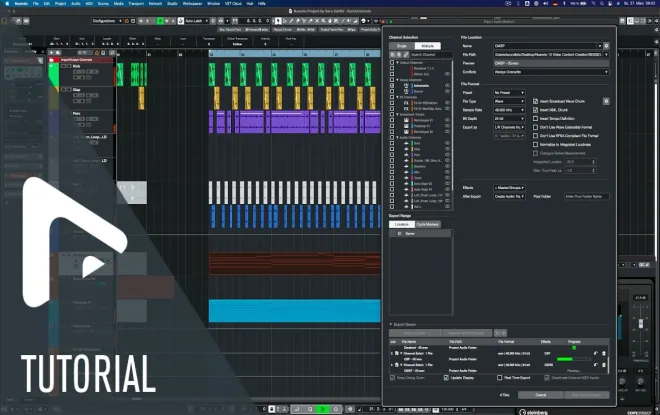Click the Kick track green color strip

coord(53,75)
